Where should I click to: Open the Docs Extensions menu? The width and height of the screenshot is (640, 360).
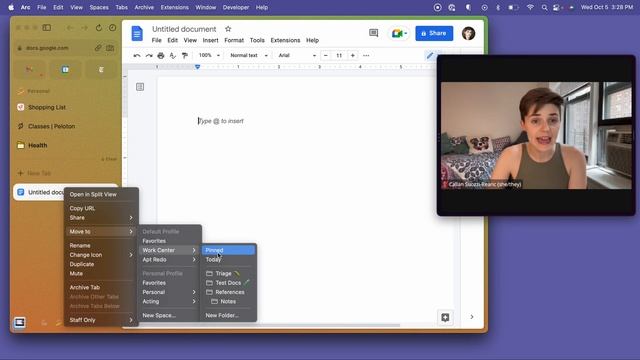pyautogui.click(x=285, y=40)
